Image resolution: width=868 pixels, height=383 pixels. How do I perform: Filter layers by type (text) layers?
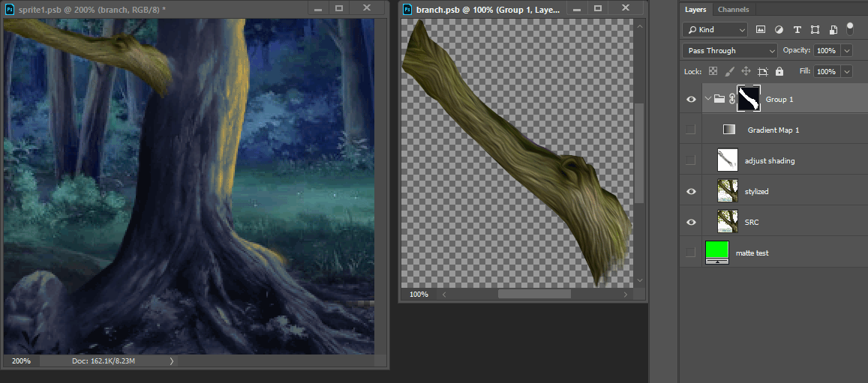pos(797,30)
